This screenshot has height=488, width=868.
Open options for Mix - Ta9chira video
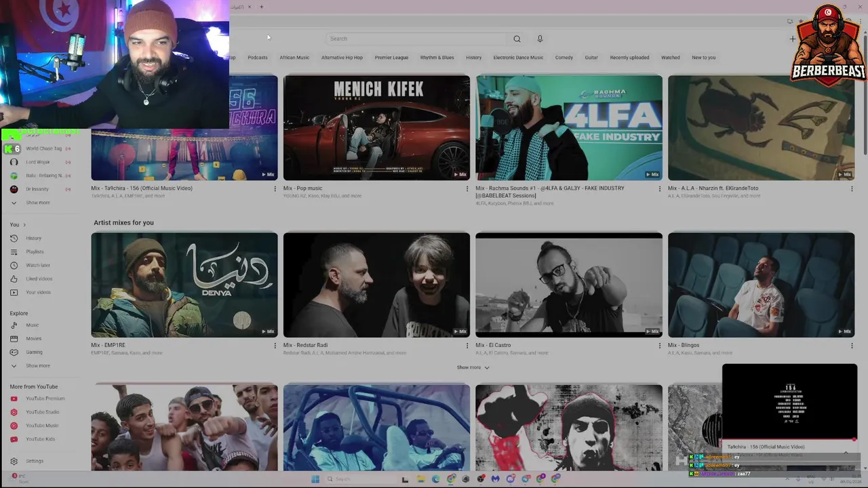[275, 188]
